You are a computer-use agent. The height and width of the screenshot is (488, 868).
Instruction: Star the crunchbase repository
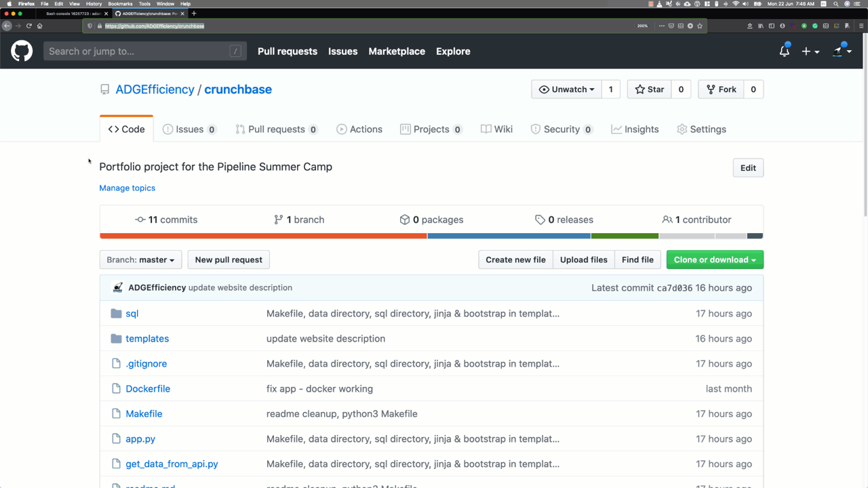[x=649, y=89]
